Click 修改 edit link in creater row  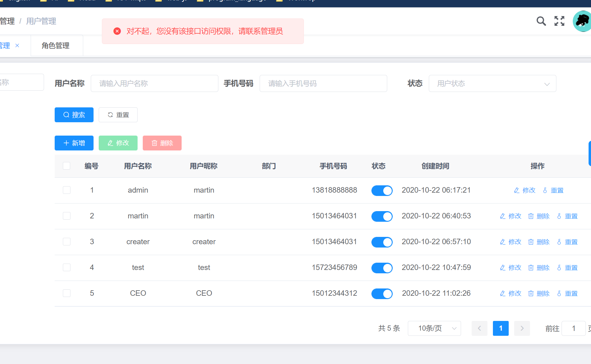click(x=511, y=242)
